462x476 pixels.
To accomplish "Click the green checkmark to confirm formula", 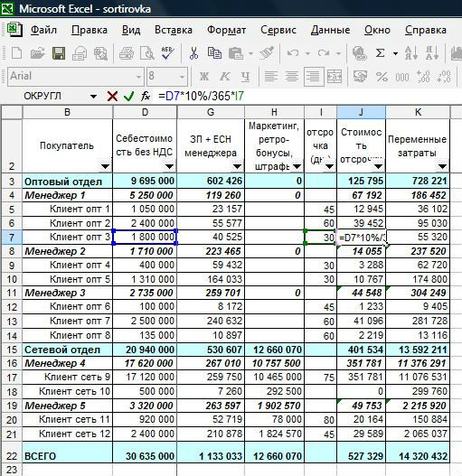I will click(x=129, y=97).
